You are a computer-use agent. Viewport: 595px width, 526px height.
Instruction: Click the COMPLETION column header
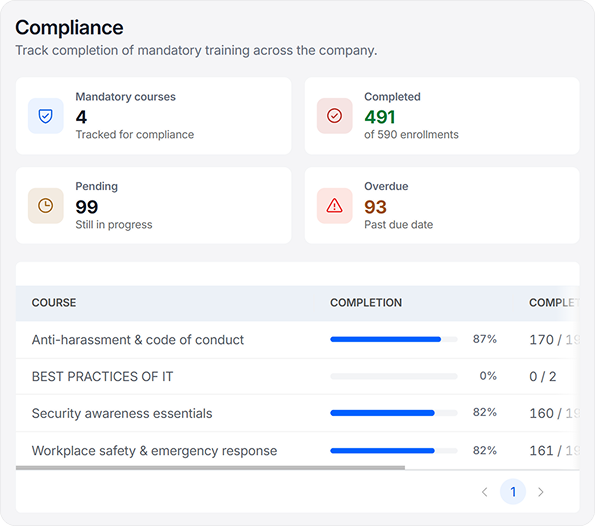366,302
